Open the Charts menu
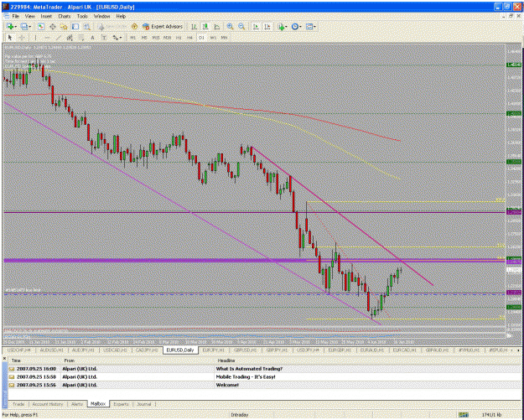 [65, 16]
